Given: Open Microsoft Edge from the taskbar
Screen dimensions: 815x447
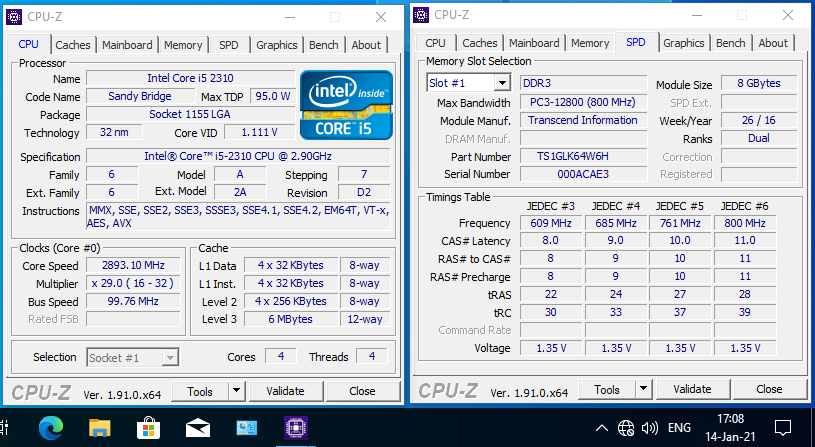Looking at the screenshot, I should click(x=51, y=428).
